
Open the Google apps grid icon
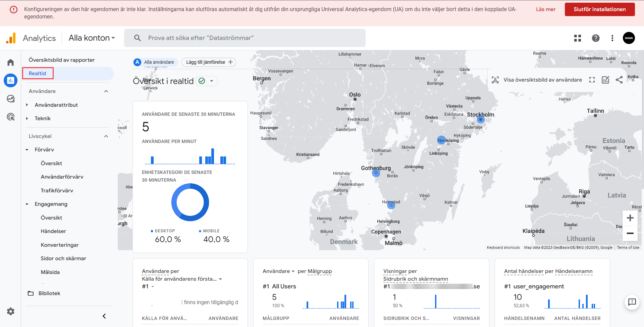click(x=577, y=38)
